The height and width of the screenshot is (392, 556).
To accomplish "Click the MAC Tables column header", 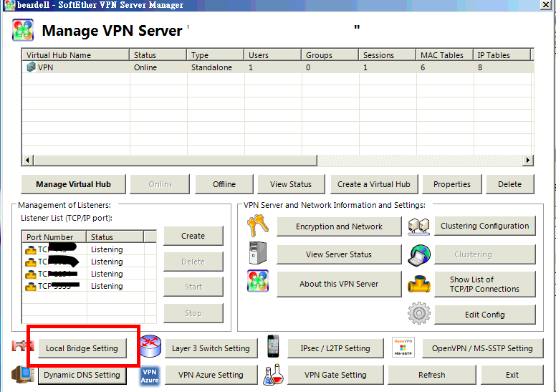I will click(x=445, y=55).
